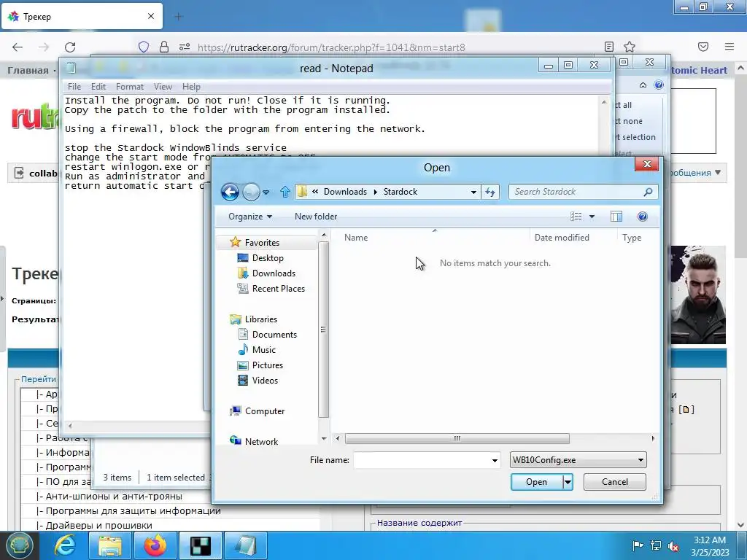Open the black-white squares taskbar app

[200, 545]
